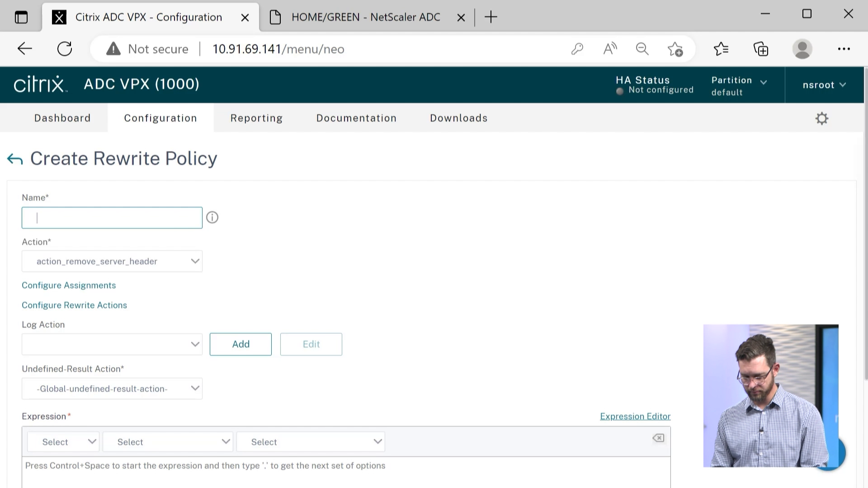Image resolution: width=868 pixels, height=488 pixels.
Task: Expand the Undefined-Result Action dropdown
Action: (112, 389)
